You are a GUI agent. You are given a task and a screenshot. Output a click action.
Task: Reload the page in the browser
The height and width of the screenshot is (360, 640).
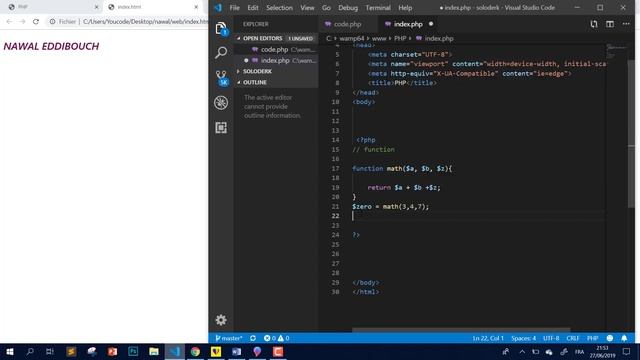(x=36, y=21)
